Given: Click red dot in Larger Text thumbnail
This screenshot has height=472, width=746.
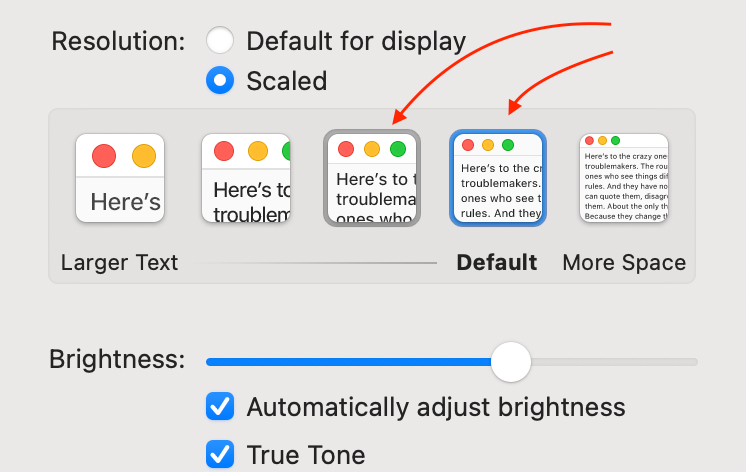Looking at the screenshot, I should click(x=104, y=156).
